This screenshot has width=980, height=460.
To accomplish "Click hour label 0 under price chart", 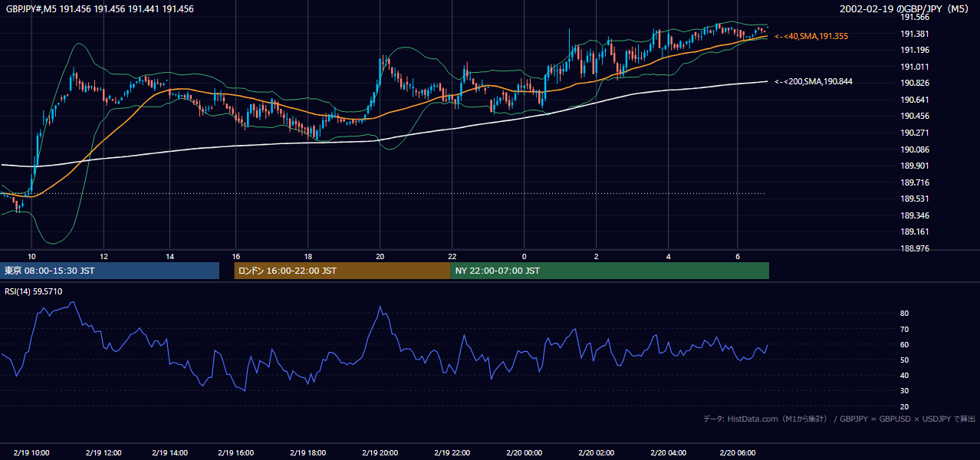I will 525,257.
